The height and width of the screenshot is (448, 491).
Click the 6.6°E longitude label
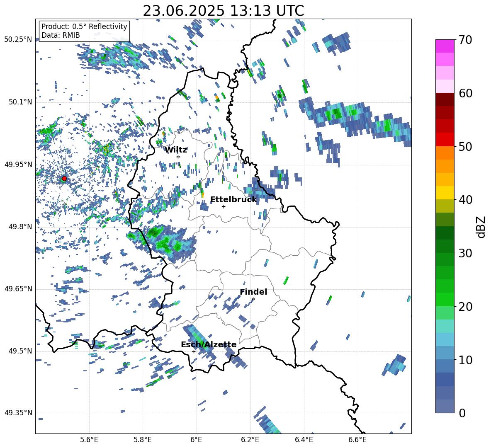pyautogui.click(x=357, y=440)
